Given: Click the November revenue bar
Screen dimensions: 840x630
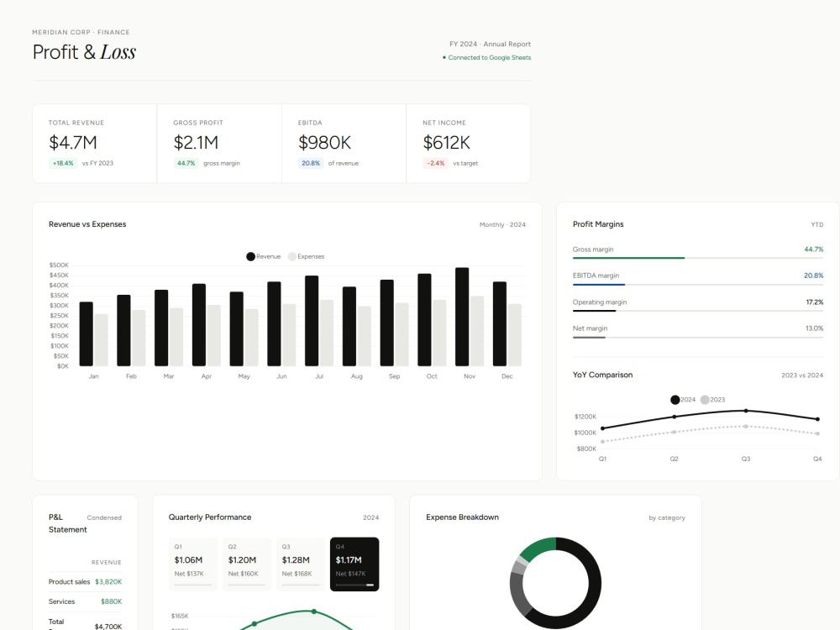Looking at the screenshot, I should tap(462, 317).
